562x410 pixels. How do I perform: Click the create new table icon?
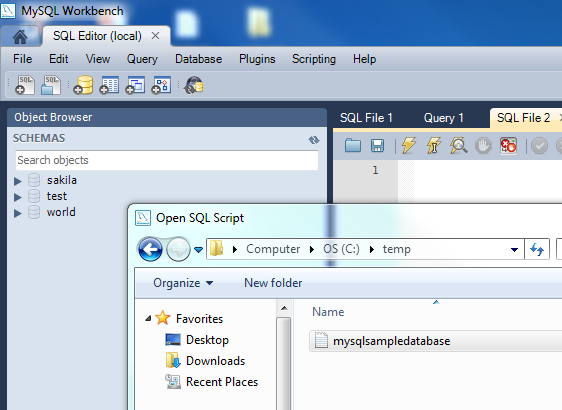click(x=109, y=85)
